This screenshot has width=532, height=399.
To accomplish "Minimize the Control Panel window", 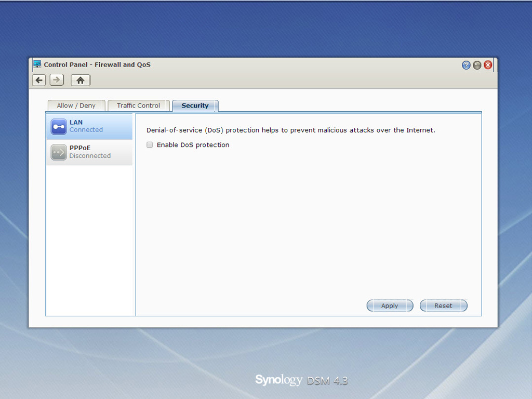I will (x=477, y=65).
